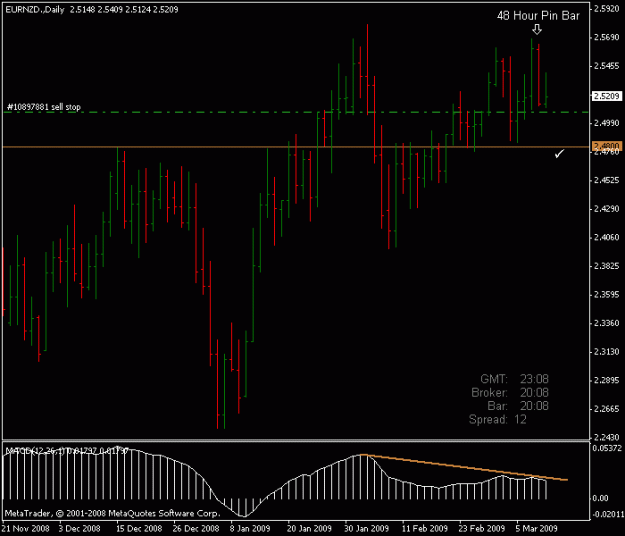Select the down arrow above the pin bar

coord(537,29)
